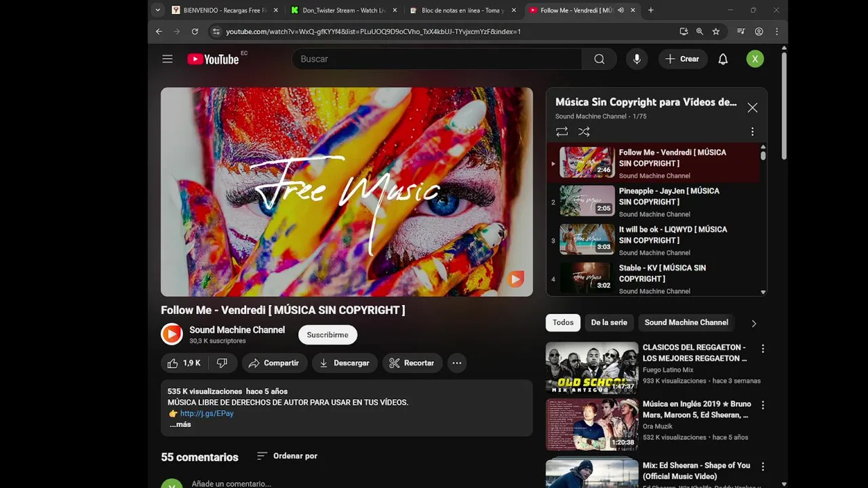Click the channel watermark on the video

point(516,279)
